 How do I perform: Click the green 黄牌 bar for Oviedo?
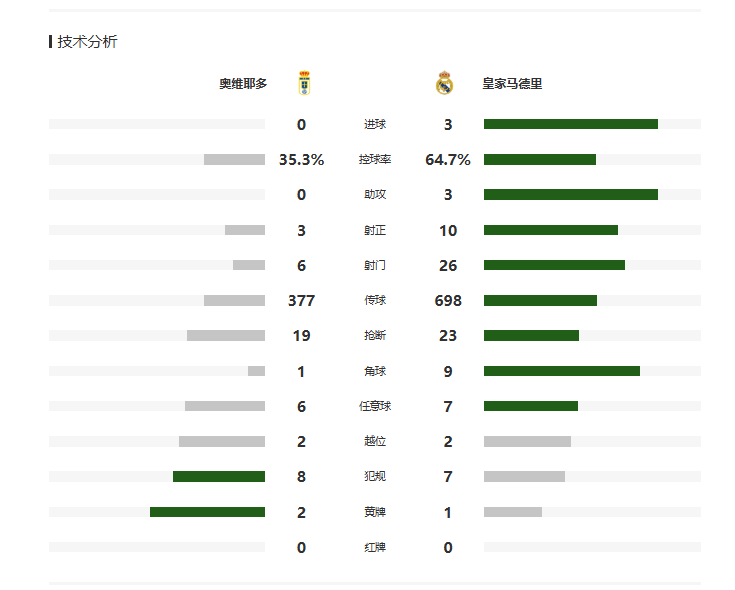[207, 512]
